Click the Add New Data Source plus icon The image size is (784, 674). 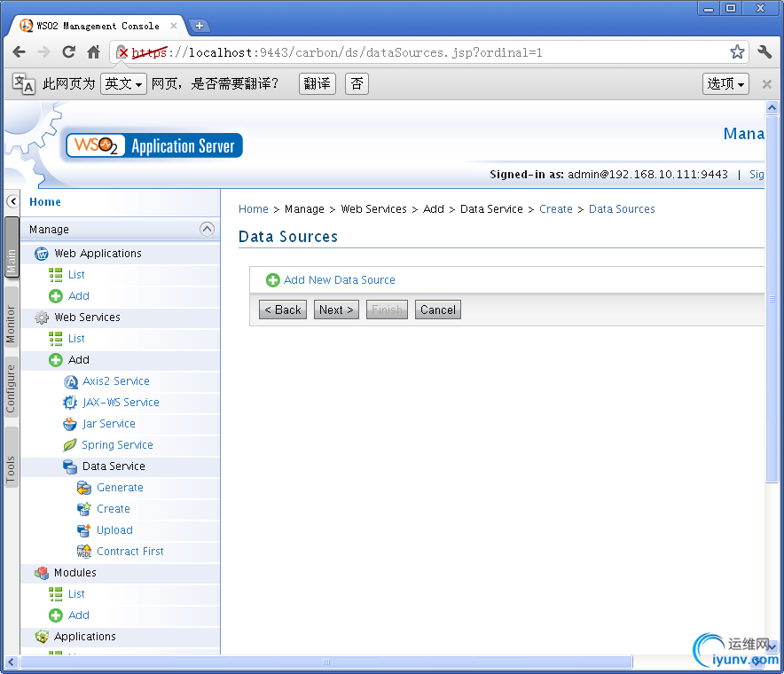(x=272, y=280)
